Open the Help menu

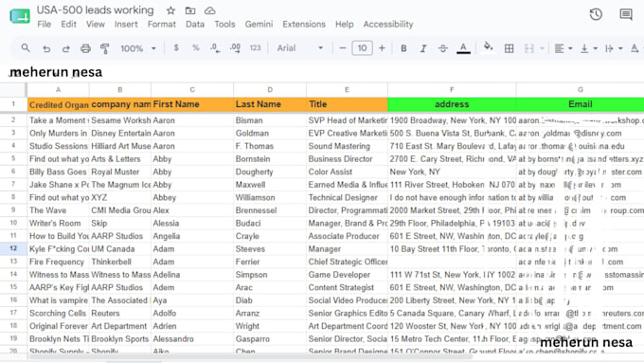[x=344, y=25]
